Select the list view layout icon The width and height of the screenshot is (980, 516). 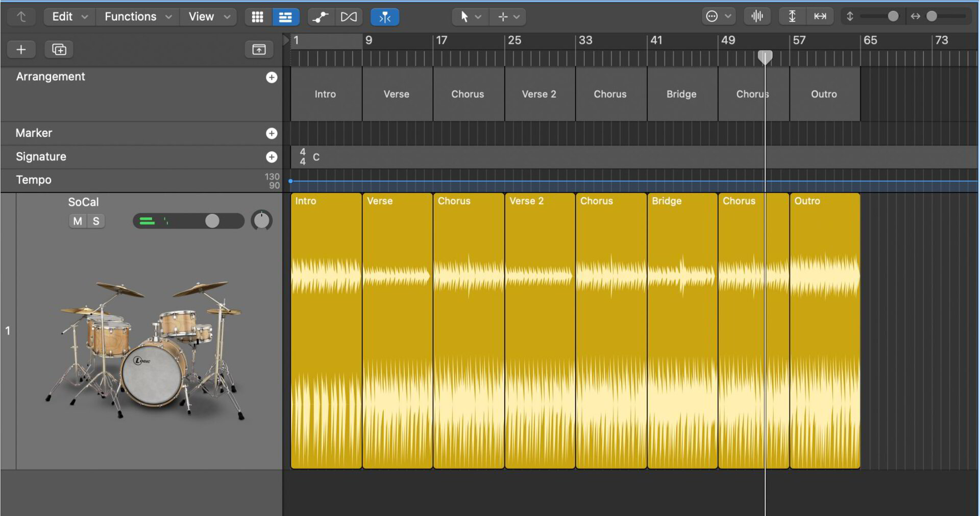click(285, 16)
